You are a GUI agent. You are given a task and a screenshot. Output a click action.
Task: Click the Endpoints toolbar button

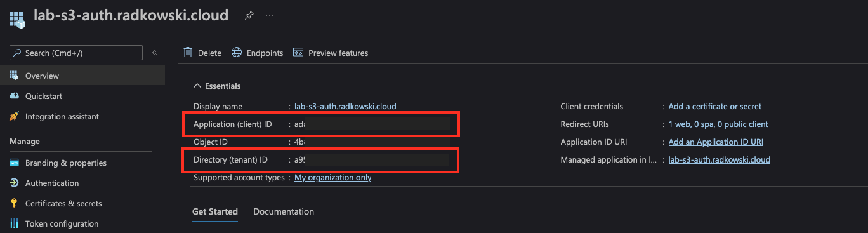[257, 53]
